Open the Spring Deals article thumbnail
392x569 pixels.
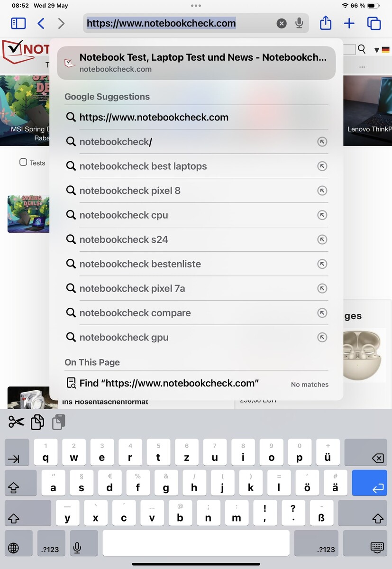28,214
